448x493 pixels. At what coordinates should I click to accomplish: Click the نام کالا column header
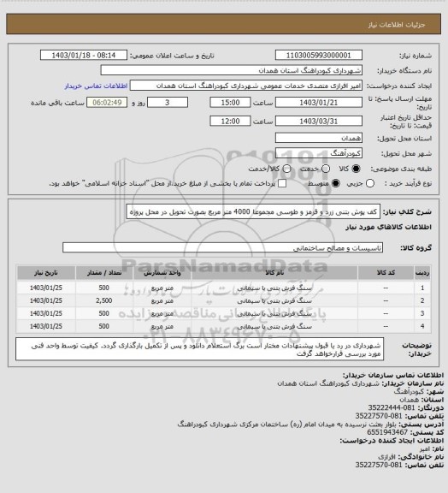pyautogui.click(x=274, y=273)
